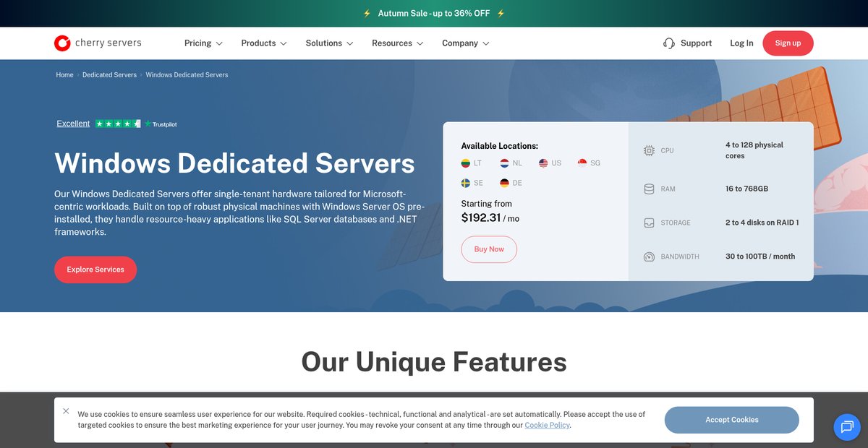
Task: Click the Excellent Trustpilot link
Action: click(x=73, y=124)
